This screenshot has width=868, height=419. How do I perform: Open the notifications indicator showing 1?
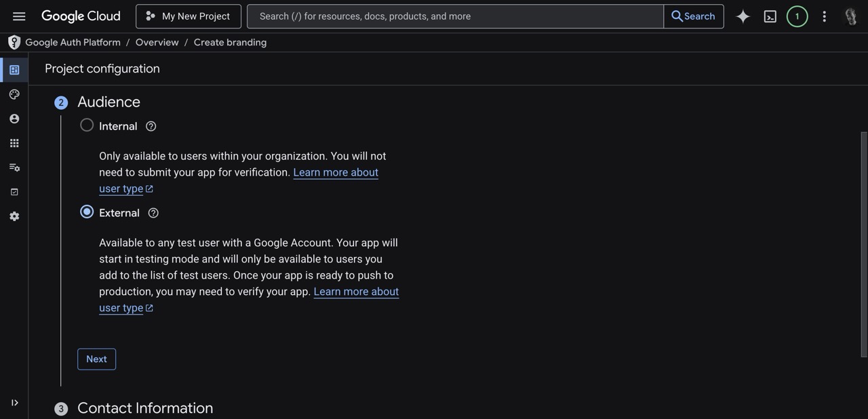tap(797, 16)
